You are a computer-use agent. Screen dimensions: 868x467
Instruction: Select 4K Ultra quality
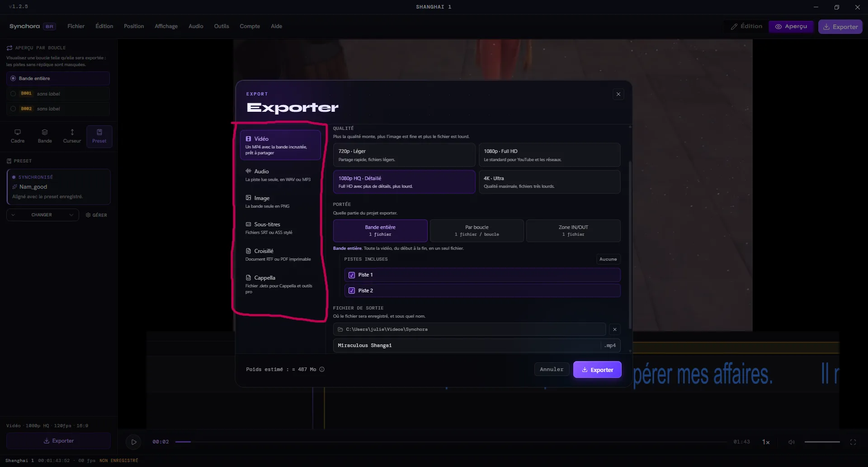(550, 182)
